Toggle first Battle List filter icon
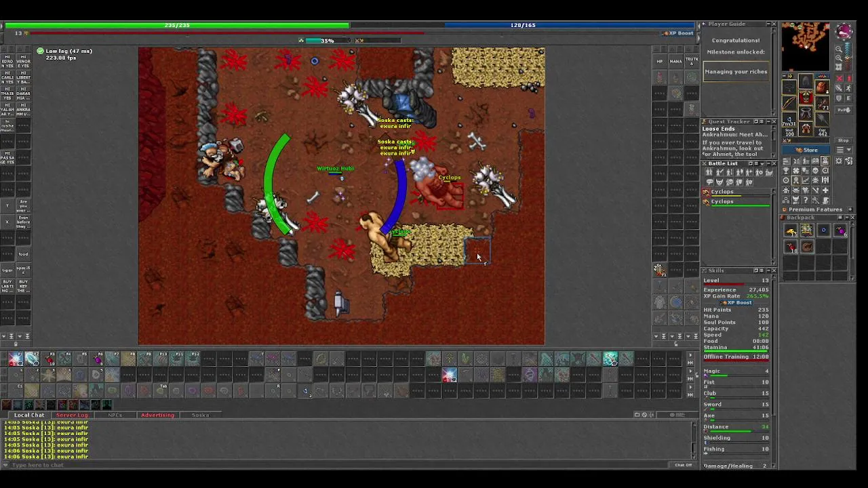The image size is (868, 488). point(709,171)
